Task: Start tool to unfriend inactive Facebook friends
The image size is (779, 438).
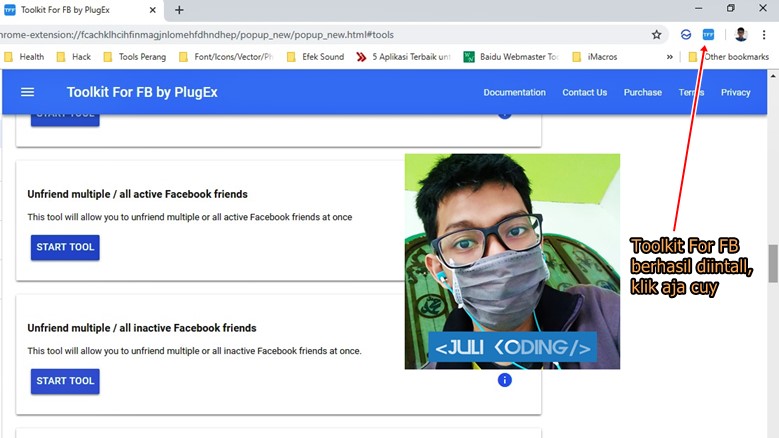Action: (65, 381)
